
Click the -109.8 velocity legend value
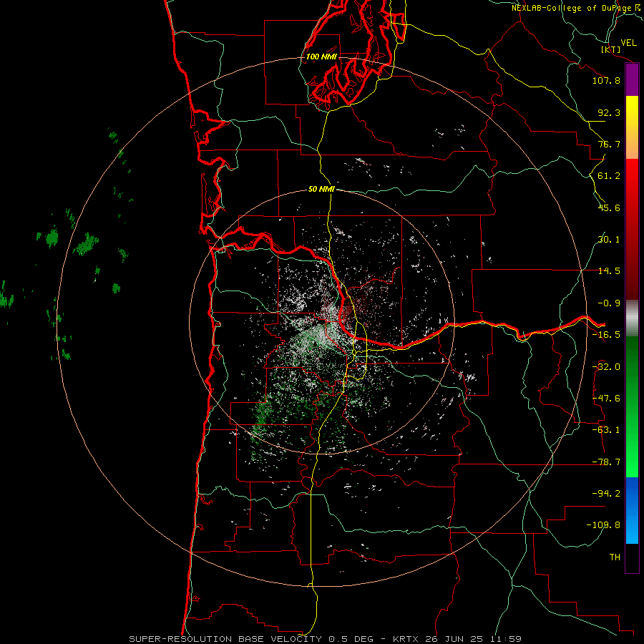[603, 525]
